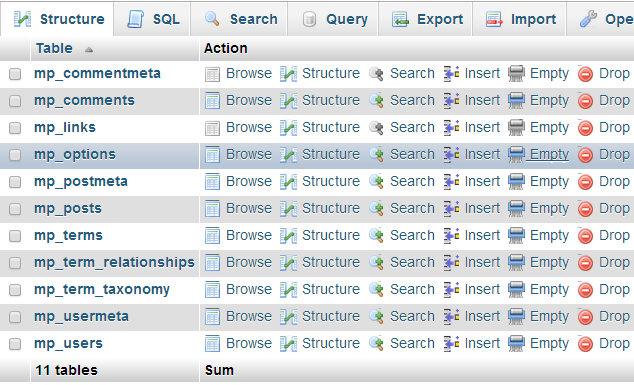Viewport: 634px width, 385px height.
Task: Click the Search icon for mp_comments
Action: pyautogui.click(x=376, y=101)
